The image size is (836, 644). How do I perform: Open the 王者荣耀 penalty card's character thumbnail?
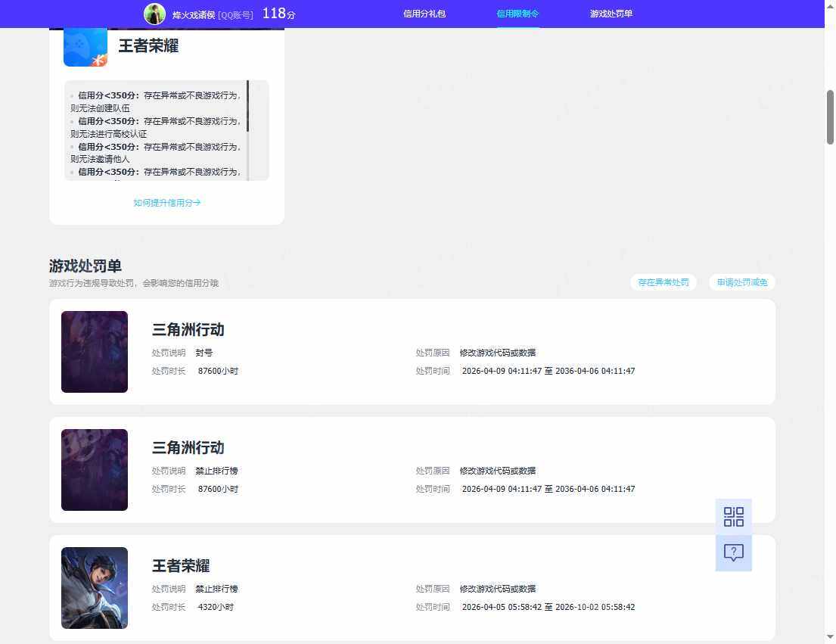95,588
